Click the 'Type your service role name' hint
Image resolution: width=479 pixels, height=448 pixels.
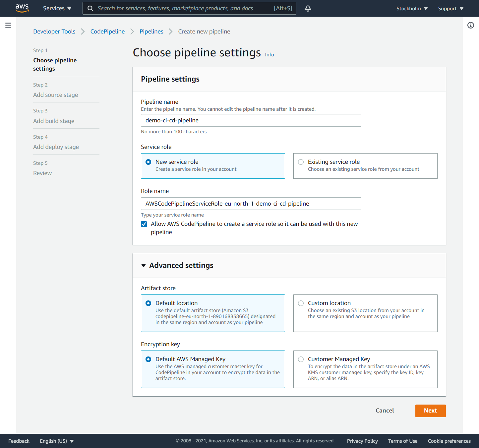tap(172, 215)
